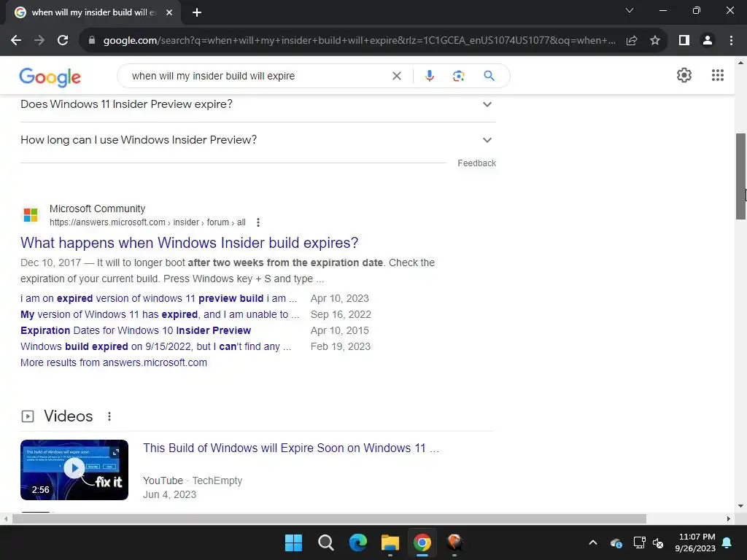Open network display tray icon
The image size is (747, 560).
639,542
